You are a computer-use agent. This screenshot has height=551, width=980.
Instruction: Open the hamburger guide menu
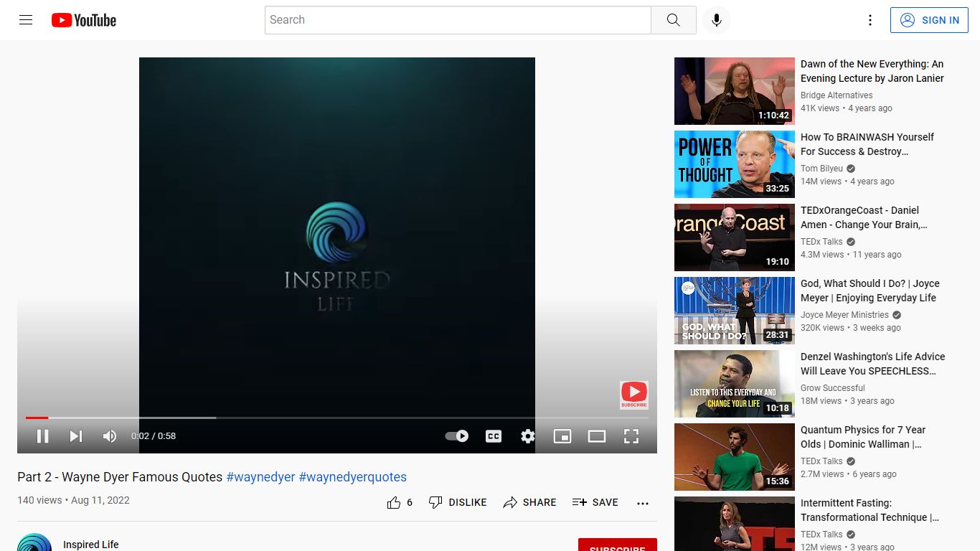pyautogui.click(x=26, y=20)
